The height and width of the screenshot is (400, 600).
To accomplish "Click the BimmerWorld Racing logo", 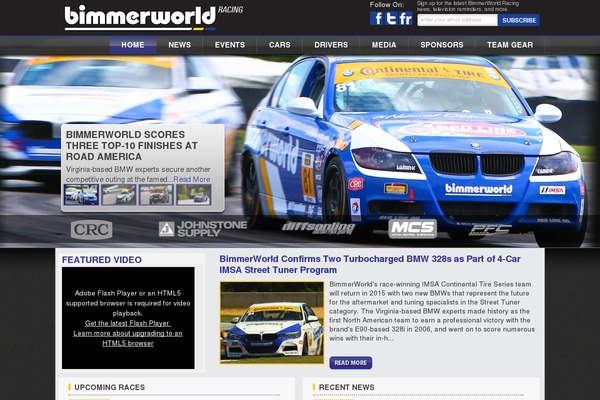I will point(153,18).
